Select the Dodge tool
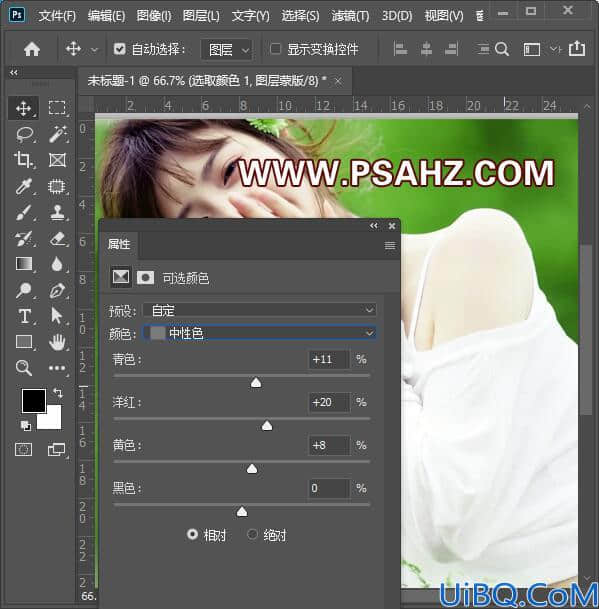The width and height of the screenshot is (599, 609). [23, 290]
